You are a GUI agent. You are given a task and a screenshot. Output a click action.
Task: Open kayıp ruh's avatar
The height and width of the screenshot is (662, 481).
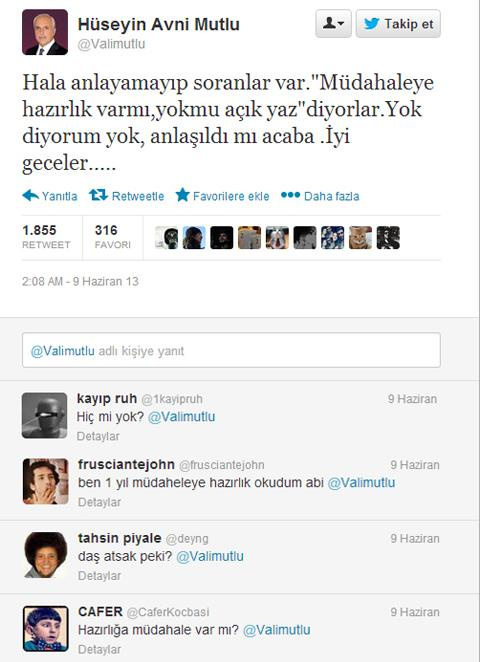pyautogui.click(x=44, y=415)
